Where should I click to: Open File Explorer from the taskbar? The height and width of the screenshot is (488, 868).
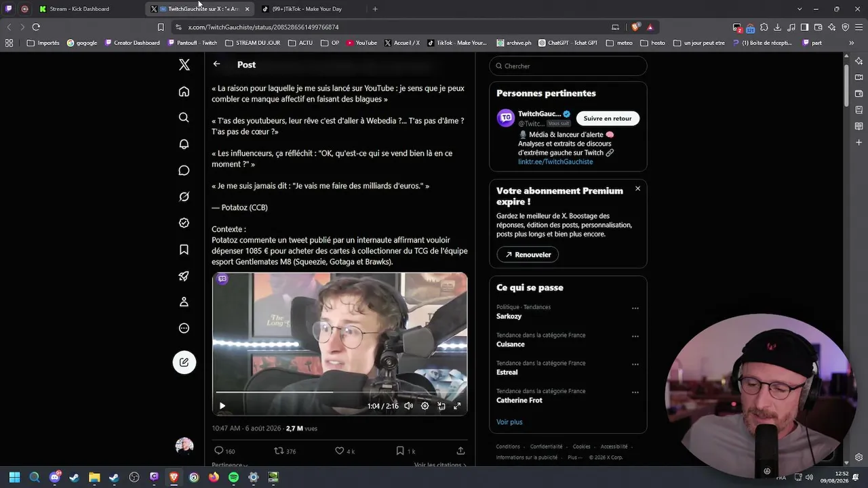[x=94, y=477]
